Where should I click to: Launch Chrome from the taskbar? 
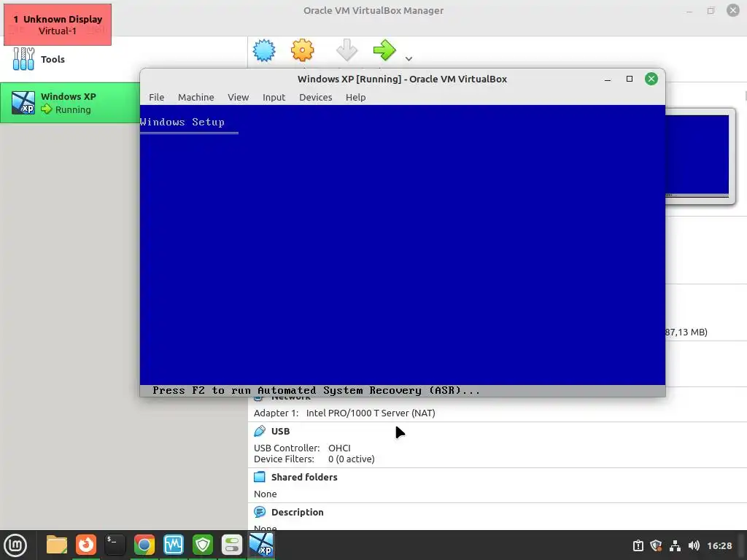tap(144, 545)
